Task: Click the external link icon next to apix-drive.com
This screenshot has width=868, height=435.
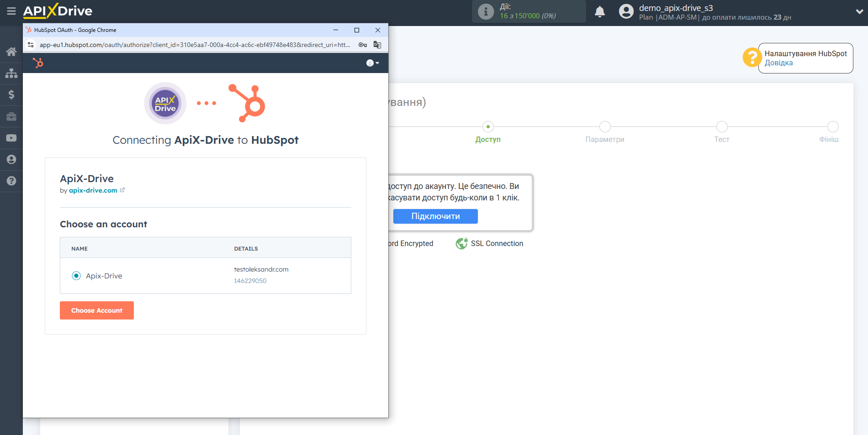Action: (122, 190)
